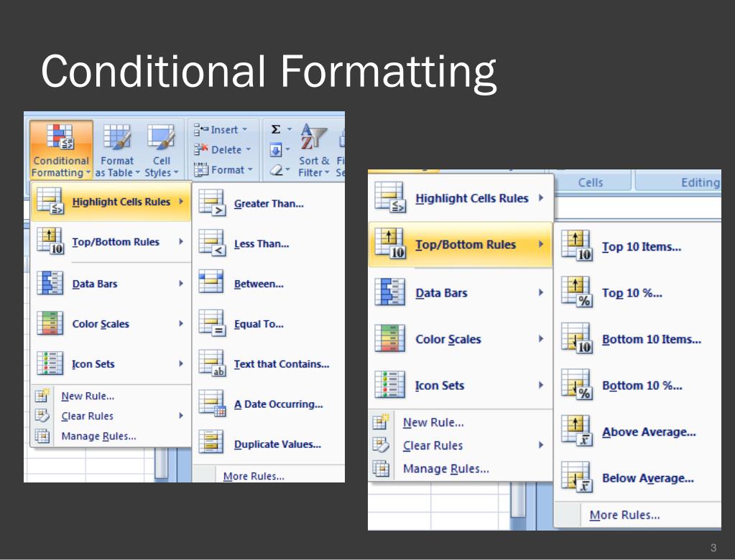This screenshot has height=560, width=735.
Task: Click the Data Bars preview icon
Action: pyautogui.click(x=50, y=283)
